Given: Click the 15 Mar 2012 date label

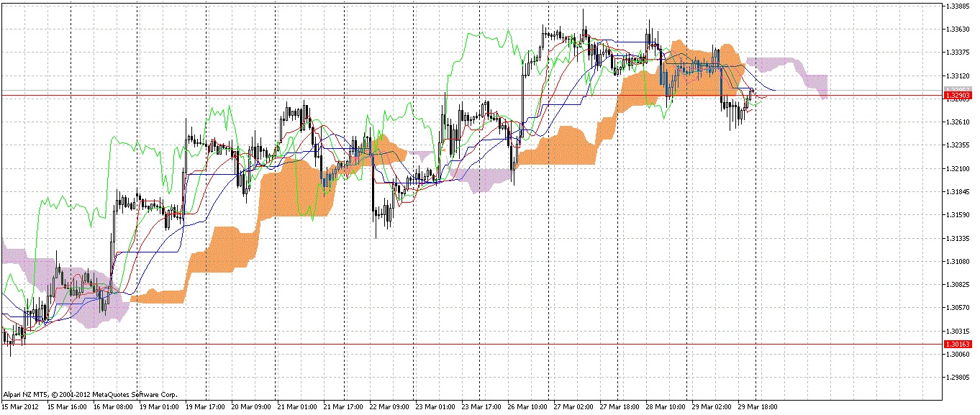Looking at the screenshot, I should click(x=20, y=406).
